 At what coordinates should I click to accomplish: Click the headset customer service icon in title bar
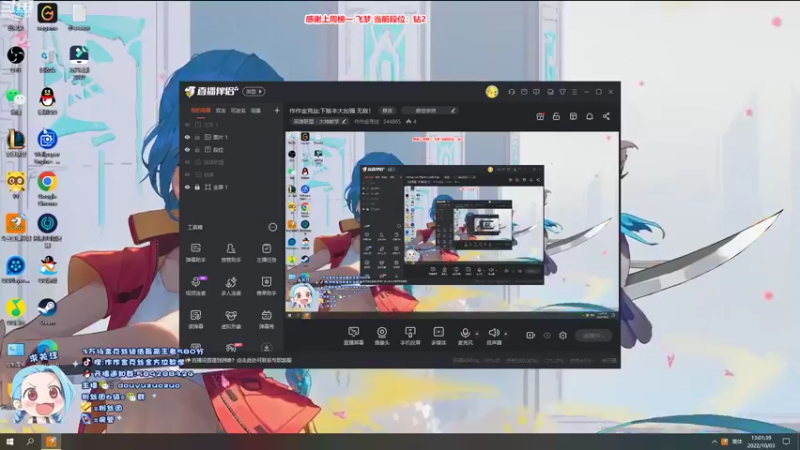tap(511, 92)
